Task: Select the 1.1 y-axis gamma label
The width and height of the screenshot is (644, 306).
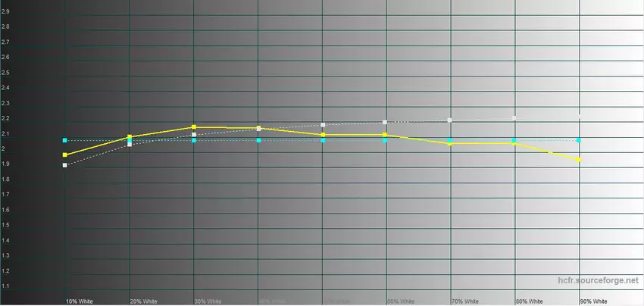Action: pyautogui.click(x=6, y=286)
